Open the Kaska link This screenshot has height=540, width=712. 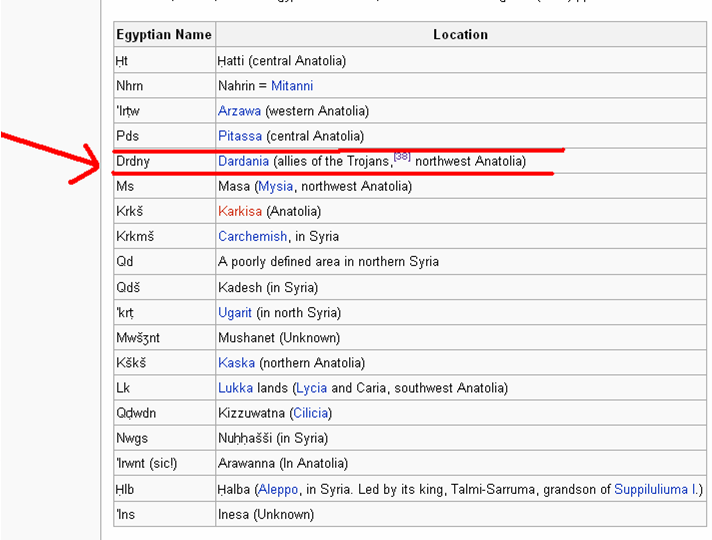point(236,362)
